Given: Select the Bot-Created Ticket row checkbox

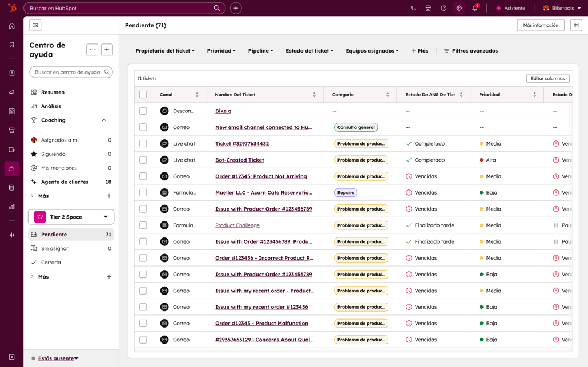Looking at the screenshot, I should [143, 160].
